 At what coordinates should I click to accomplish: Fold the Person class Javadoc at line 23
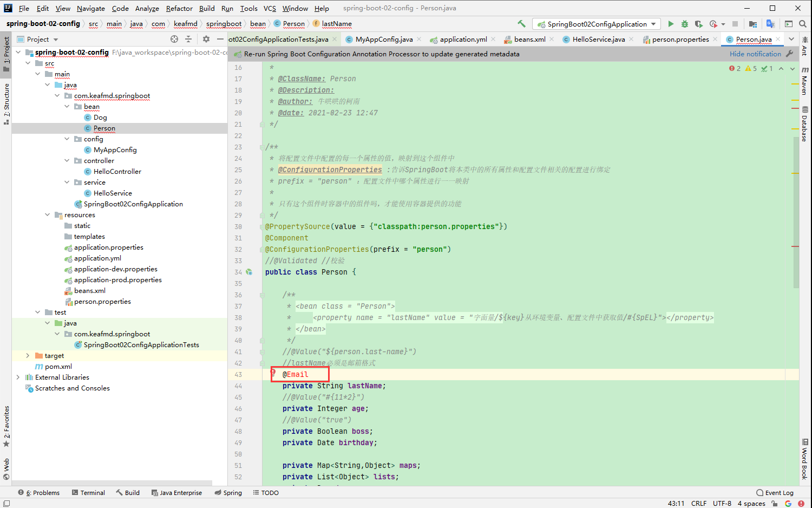(262, 147)
